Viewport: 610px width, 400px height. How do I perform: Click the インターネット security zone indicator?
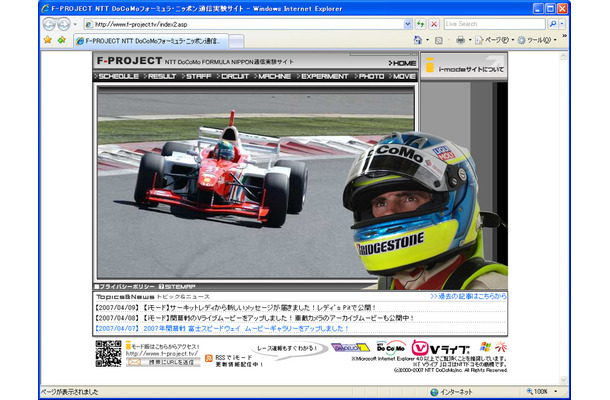tap(451, 392)
